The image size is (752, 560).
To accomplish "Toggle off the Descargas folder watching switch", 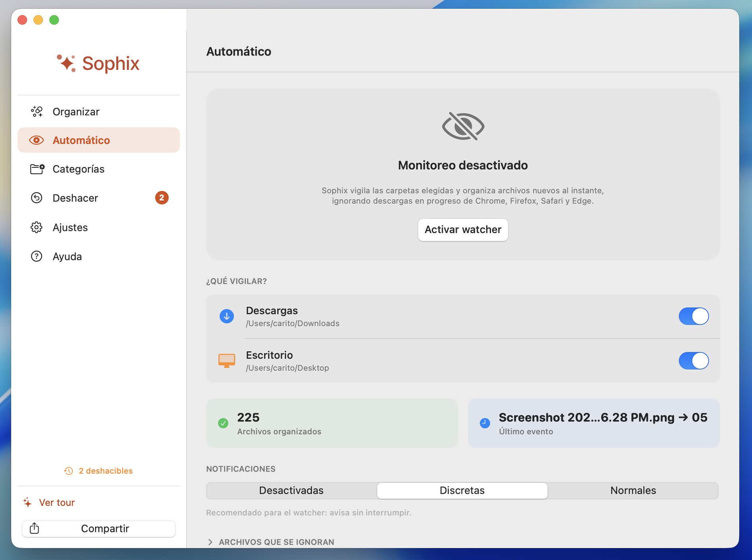I will click(694, 316).
